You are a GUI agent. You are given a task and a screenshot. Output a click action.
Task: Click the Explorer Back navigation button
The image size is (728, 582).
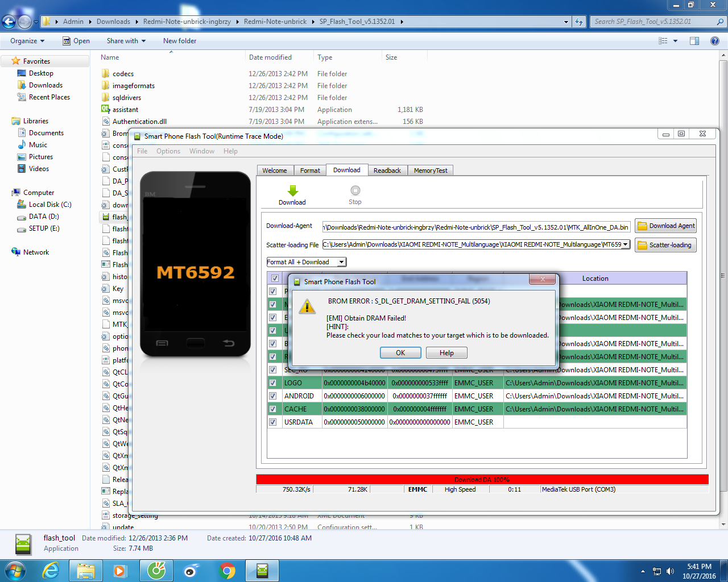9,22
